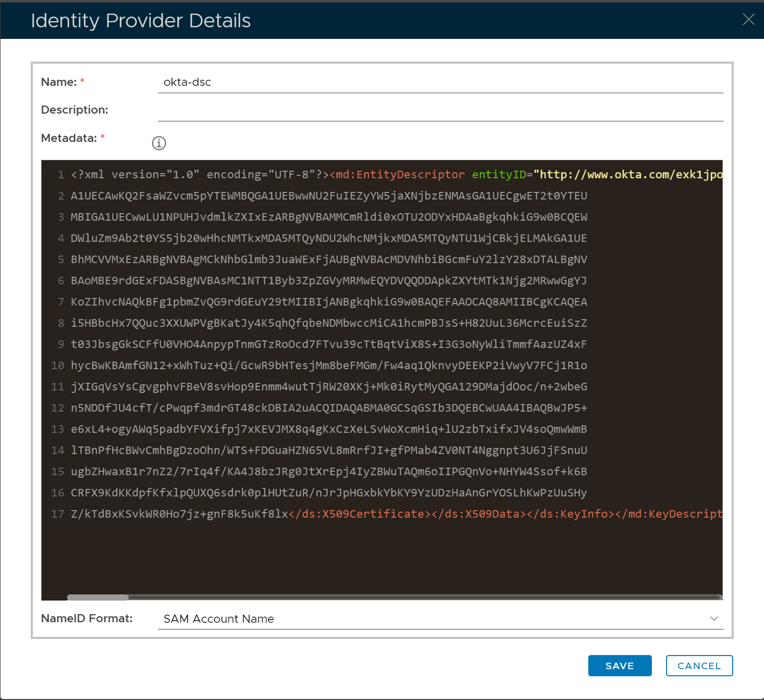
Task: Save the identity provider settings
Action: [x=620, y=666]
